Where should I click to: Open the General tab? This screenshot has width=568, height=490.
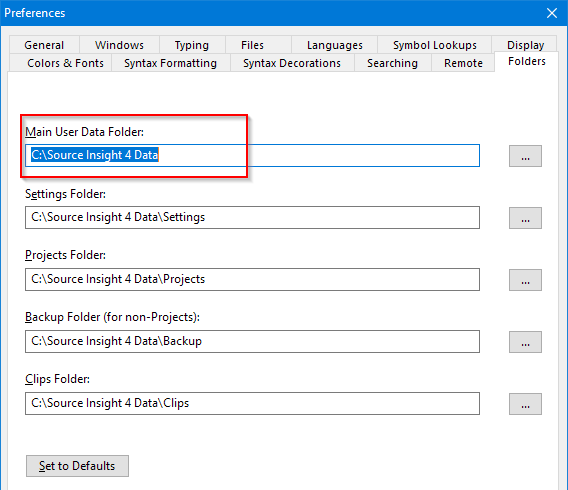point(44,45)
